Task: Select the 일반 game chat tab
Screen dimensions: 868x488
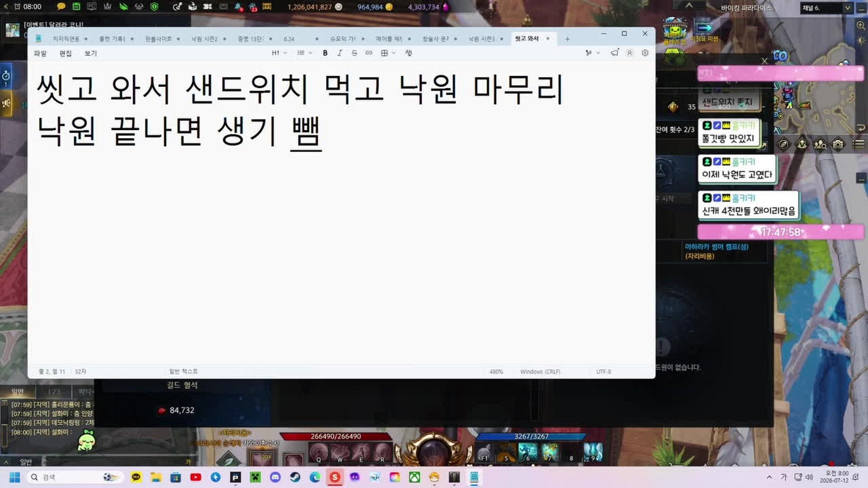Action: [18, 391]
